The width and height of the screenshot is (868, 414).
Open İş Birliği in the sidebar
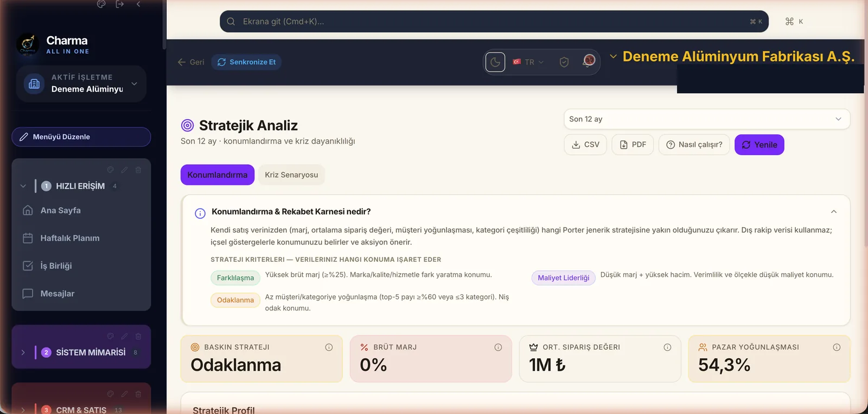(81, 266)
